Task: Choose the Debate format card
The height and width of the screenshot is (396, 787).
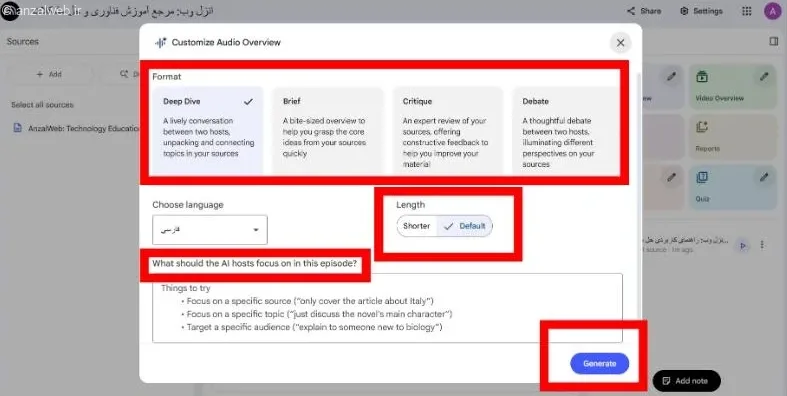Action: [x=566, y=130]
